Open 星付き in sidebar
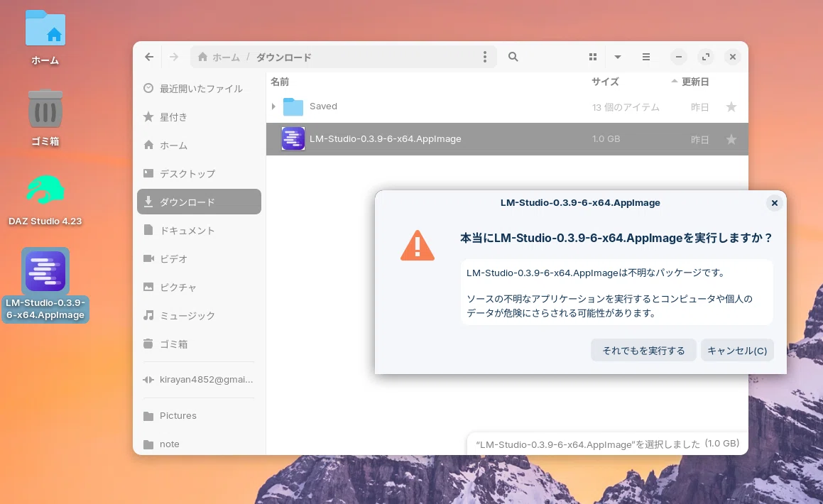823x504 pixels. coord(199,117)
